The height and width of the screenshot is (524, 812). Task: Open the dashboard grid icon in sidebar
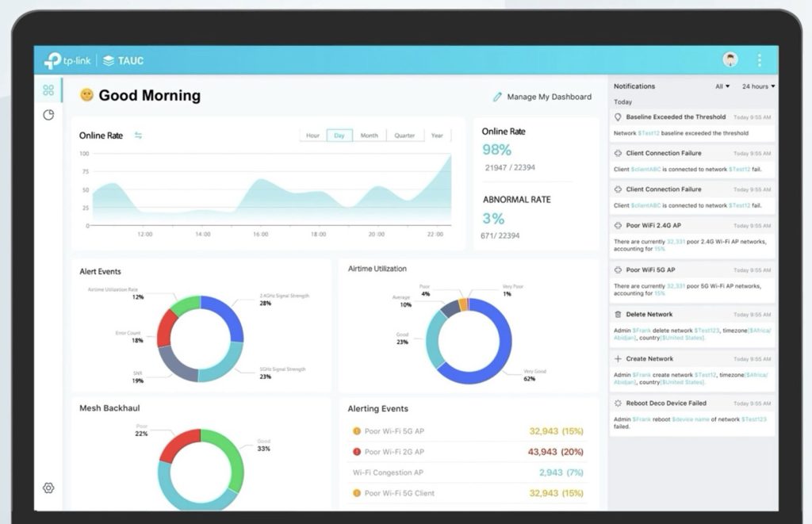[x=48, y=90]
